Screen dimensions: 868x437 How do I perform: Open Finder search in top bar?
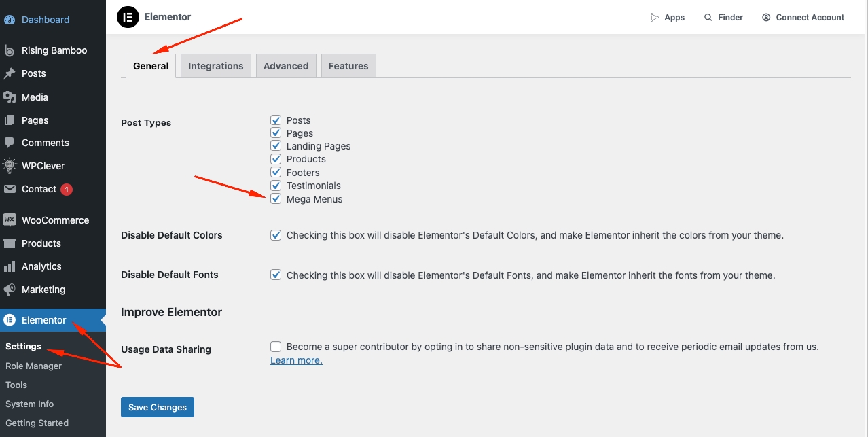(723, 17)
